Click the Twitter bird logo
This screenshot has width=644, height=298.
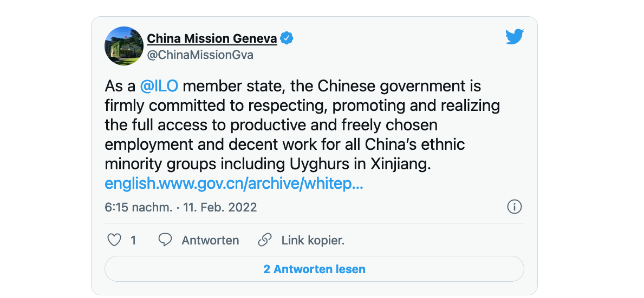514,37
